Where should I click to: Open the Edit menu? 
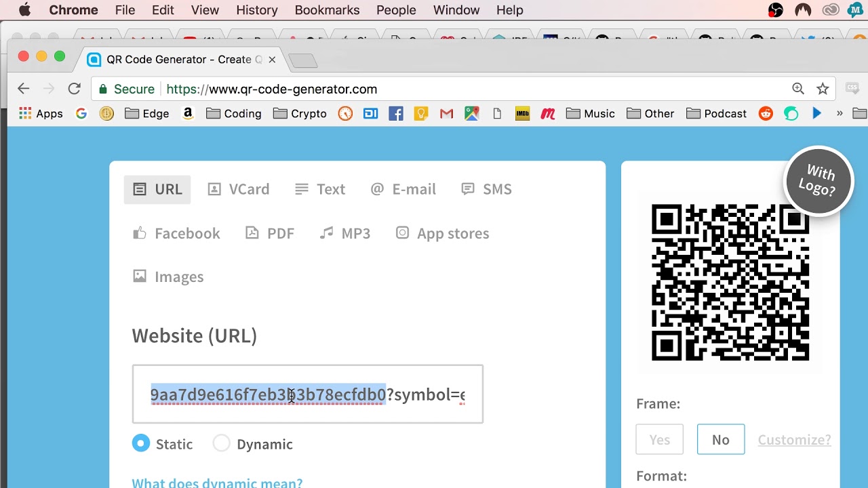(x=163, y=10)
